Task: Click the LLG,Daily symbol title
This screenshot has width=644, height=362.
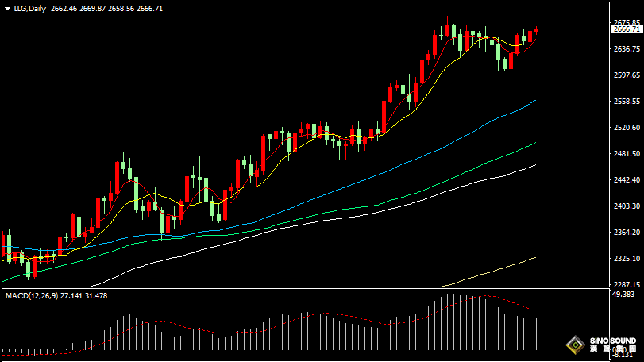Action: [29, 9]
